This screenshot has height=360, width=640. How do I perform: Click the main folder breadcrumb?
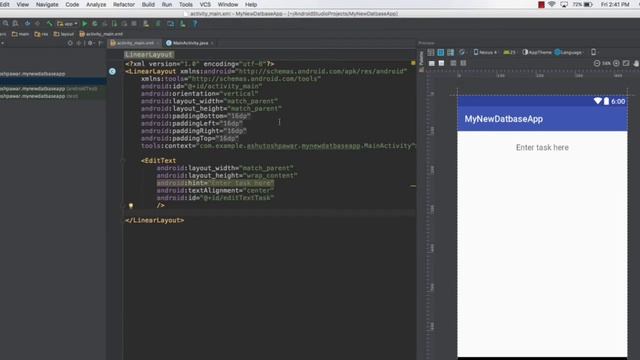coord(20,34)
